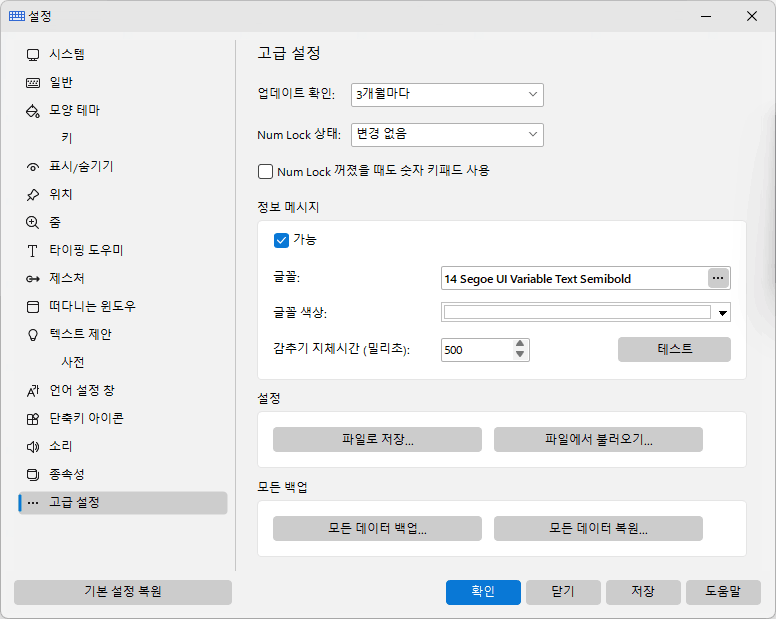Click the 테스트 button
Viewport: 776px width, 619px height.
674,349
